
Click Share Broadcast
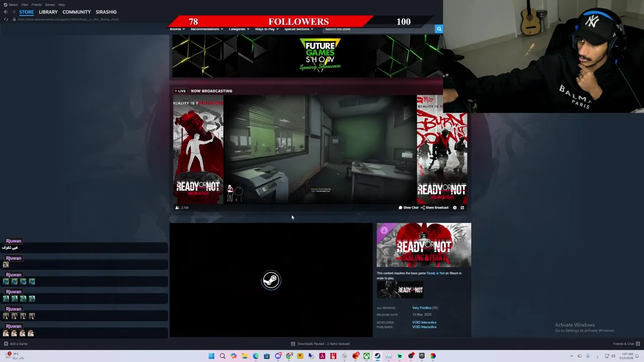(435, 208)
